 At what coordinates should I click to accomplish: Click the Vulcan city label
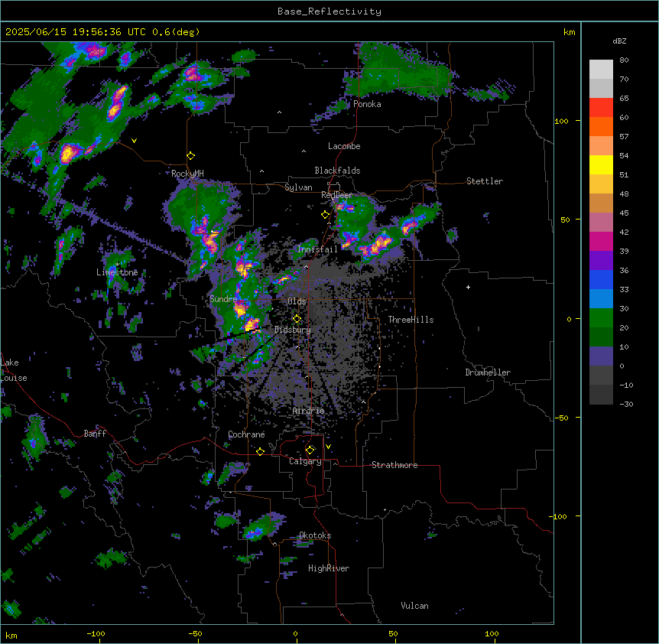[x=415, y=606]
